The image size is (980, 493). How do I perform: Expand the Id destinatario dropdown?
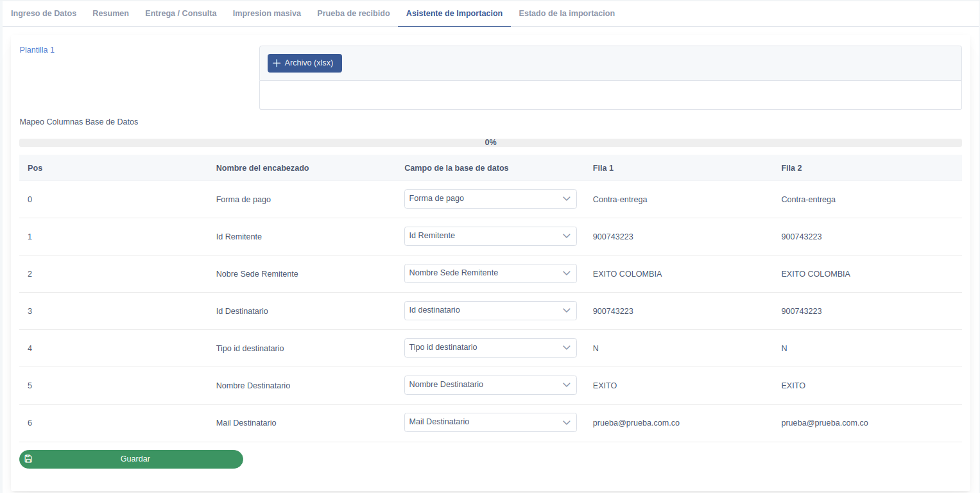(490, 311)
